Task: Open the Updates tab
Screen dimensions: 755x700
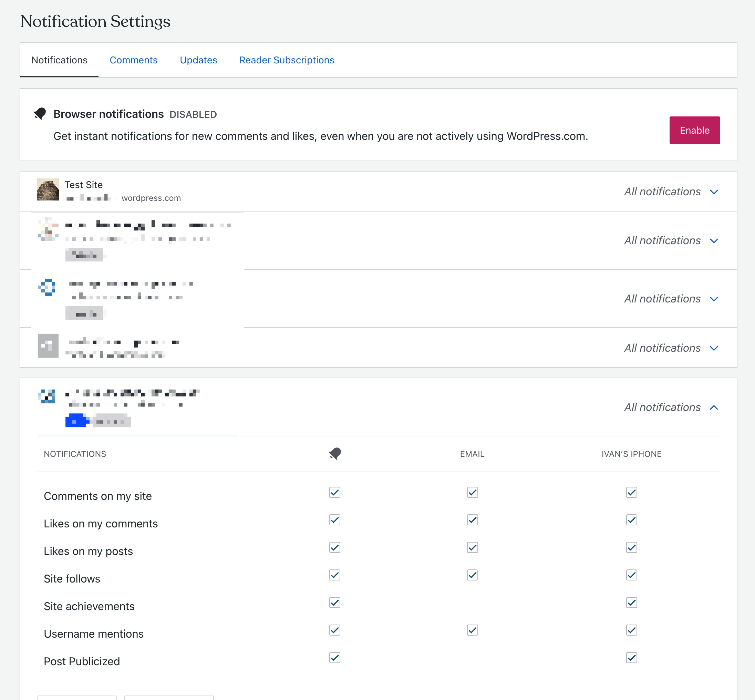Action: tap(198, 60)
